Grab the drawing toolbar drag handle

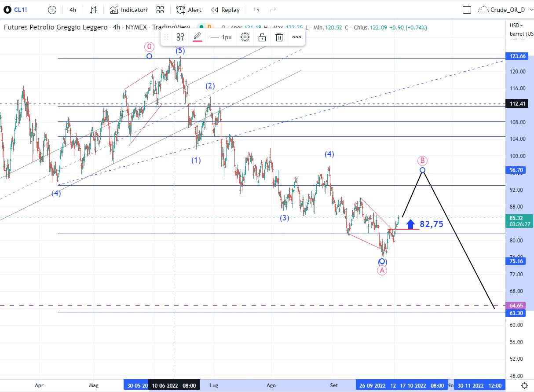pos(166,37)
